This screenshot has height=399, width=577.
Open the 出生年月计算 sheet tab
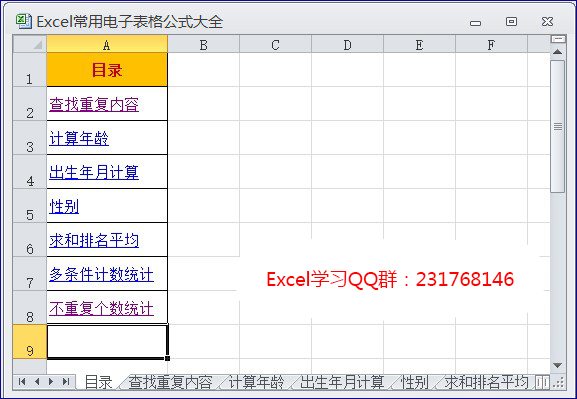(x=342, y=382)
